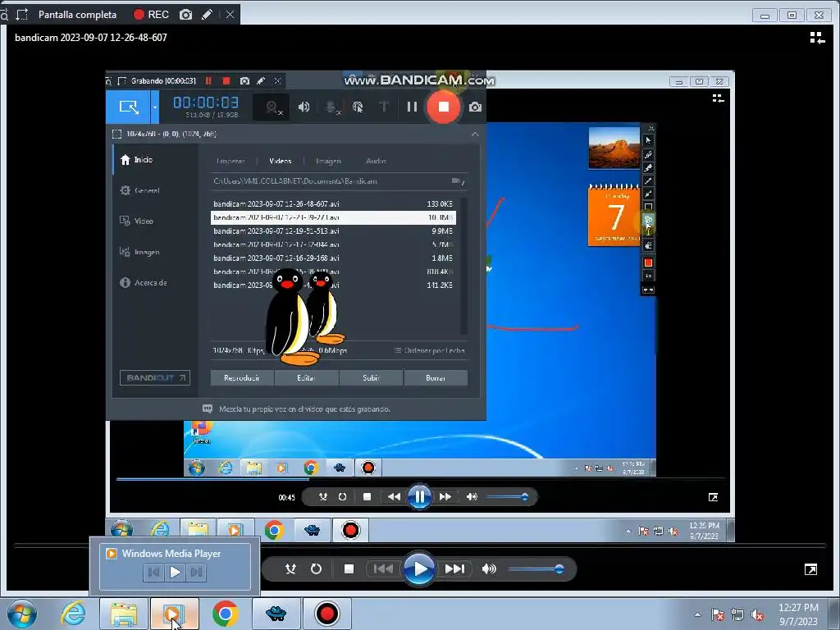The image size is (840, 630).
Task: Click the camera icon right of red stop button
Action: (475, 107)
